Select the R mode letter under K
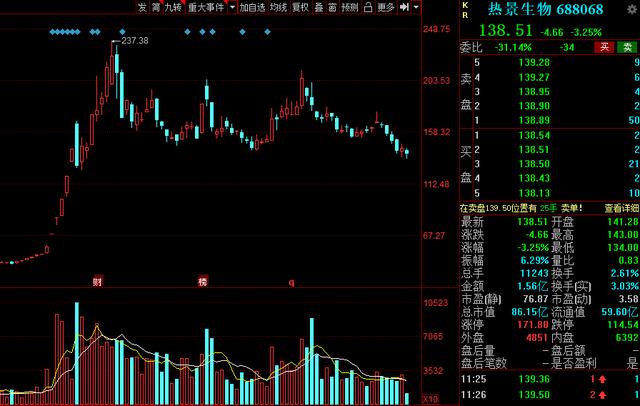The height and width of the screenshot is (406, 640). point(465,15)
